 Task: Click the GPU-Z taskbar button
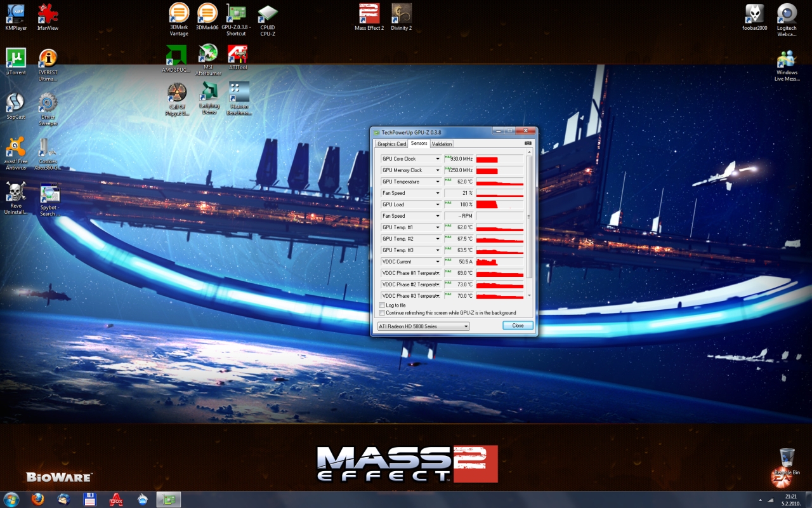point(169,499)
